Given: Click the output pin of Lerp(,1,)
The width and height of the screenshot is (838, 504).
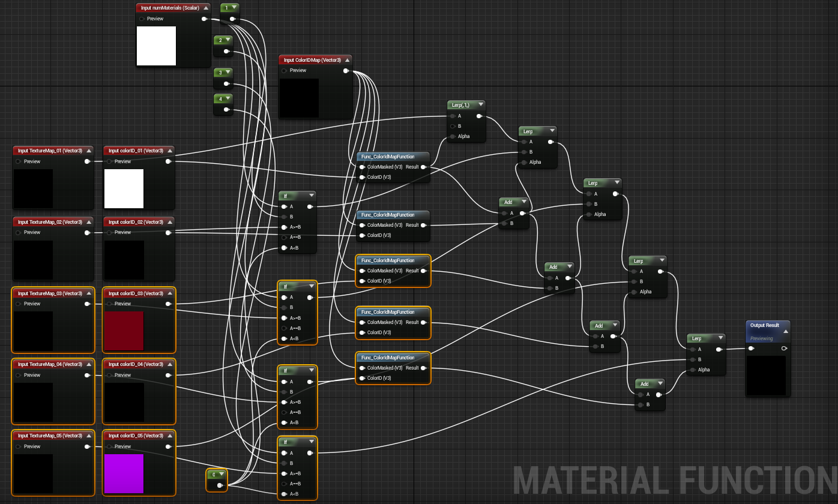Looking at the screenshot, I should [478, 116].
